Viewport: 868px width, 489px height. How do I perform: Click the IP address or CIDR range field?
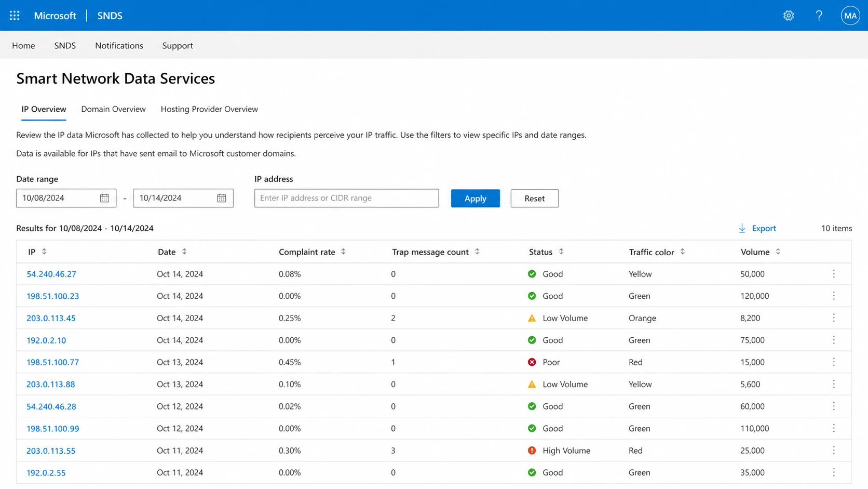click(346, 198)
